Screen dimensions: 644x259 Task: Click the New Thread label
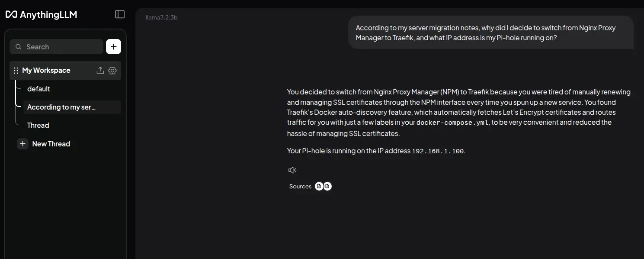tap(51, 144)
